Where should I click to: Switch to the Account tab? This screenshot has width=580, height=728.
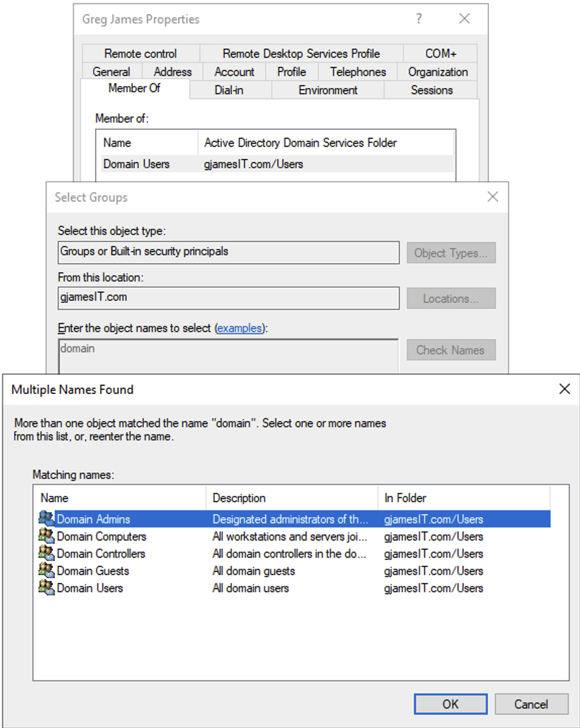(x=235, y=72)
